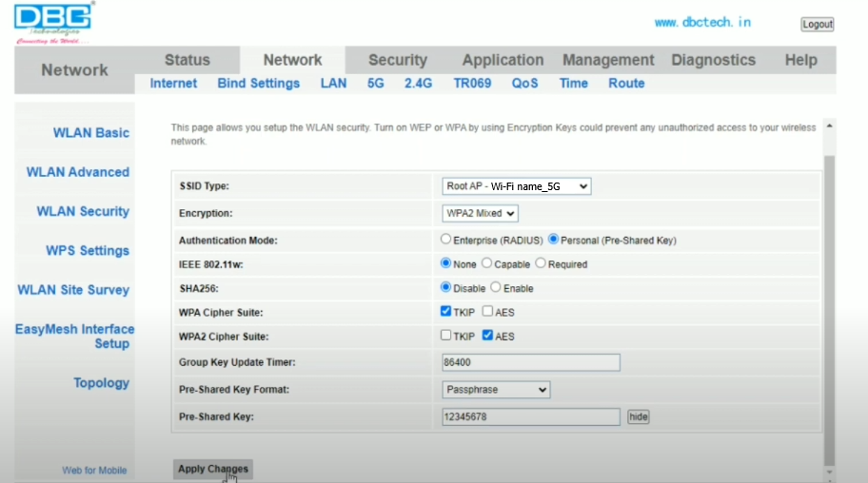Open the Help tab
The width and height of the screenshot is (868, 483).
pos(800,60)
